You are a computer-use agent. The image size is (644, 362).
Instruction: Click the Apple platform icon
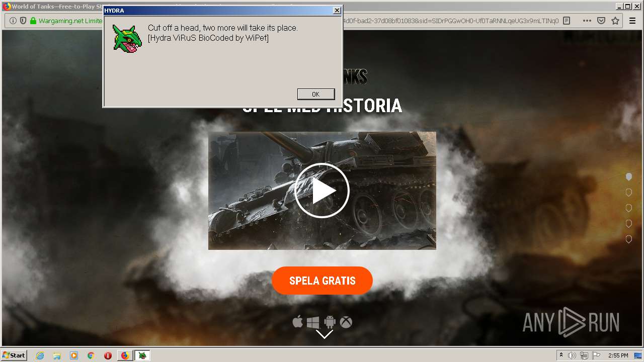pos(298,322)
